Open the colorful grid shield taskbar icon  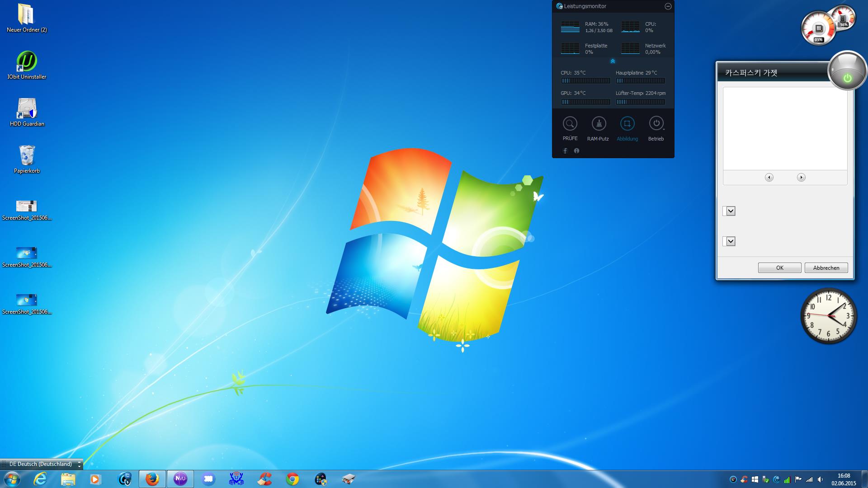[x=321, y=479]
